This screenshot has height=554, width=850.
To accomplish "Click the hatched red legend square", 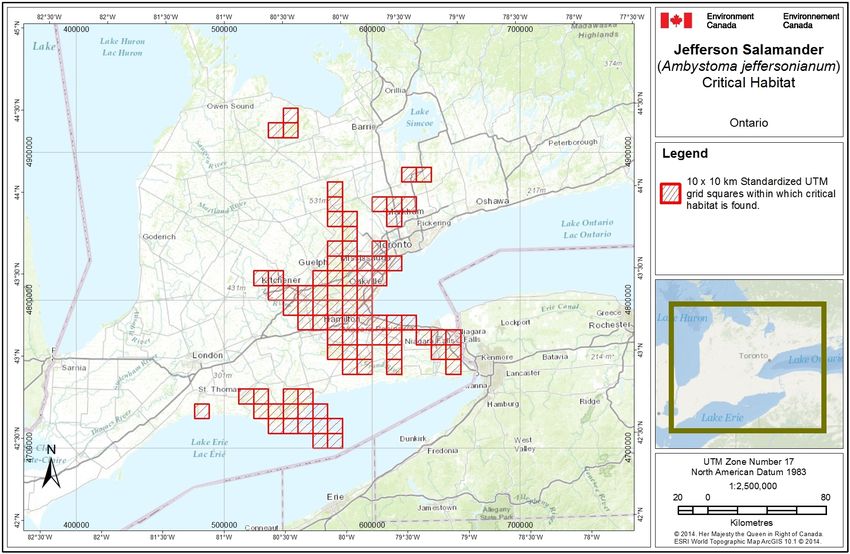I will coord(671,194).
